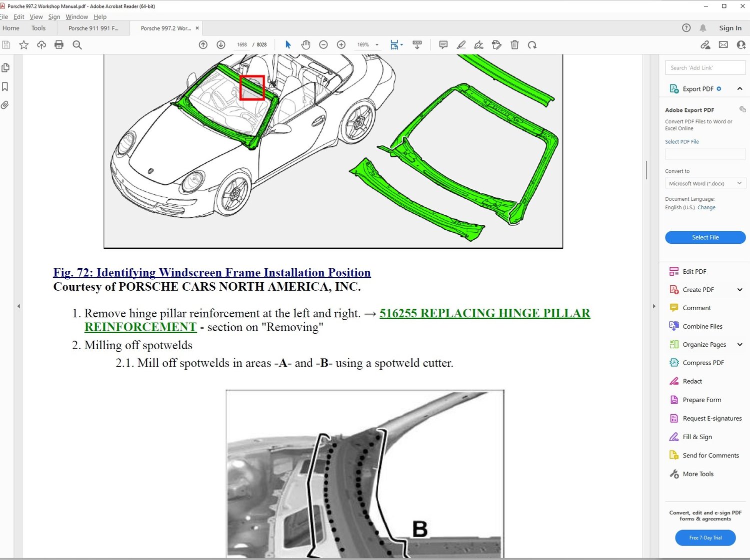The image size is (750, 560).
Task: Rotate the page view icon
Action: (x=532, y=45)
